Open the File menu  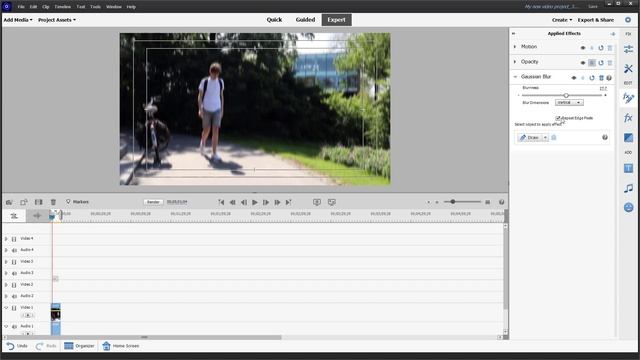point(21,7)
